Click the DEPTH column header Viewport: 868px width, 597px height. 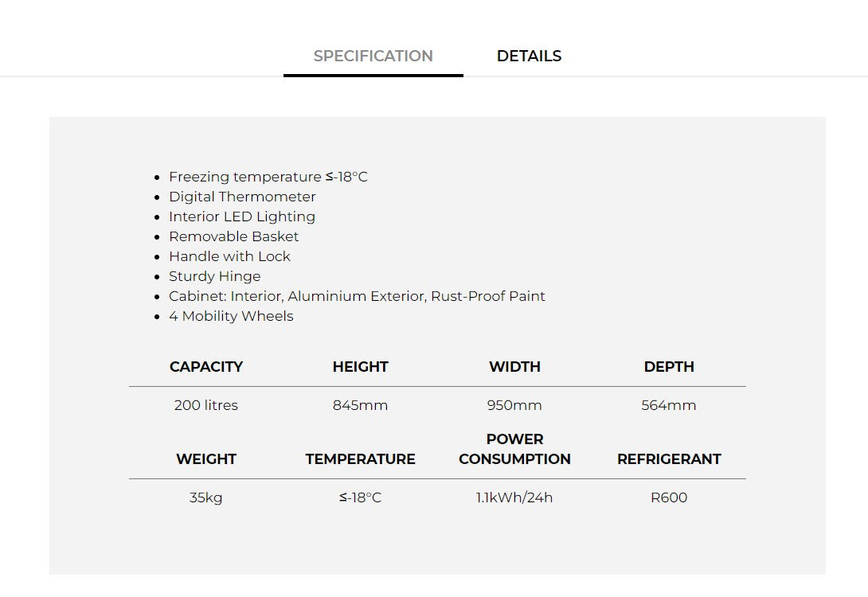pyautogui.click(x=669, y=367)
